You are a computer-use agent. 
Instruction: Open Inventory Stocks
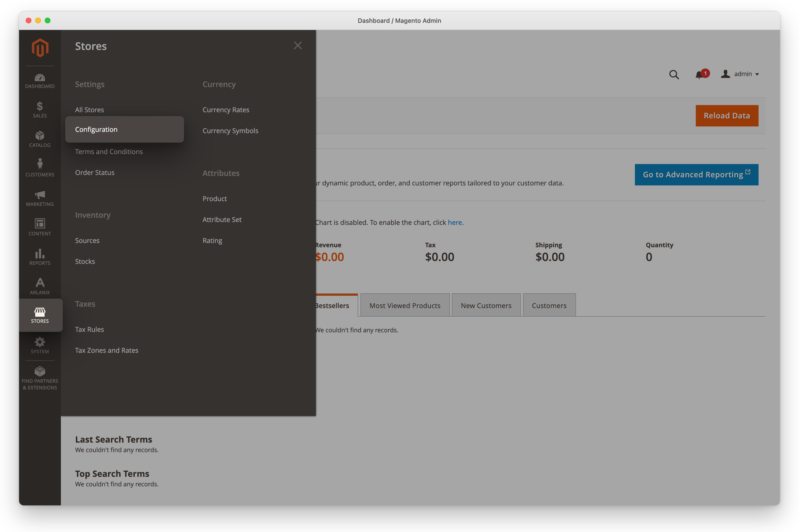(x=85, y=261)
